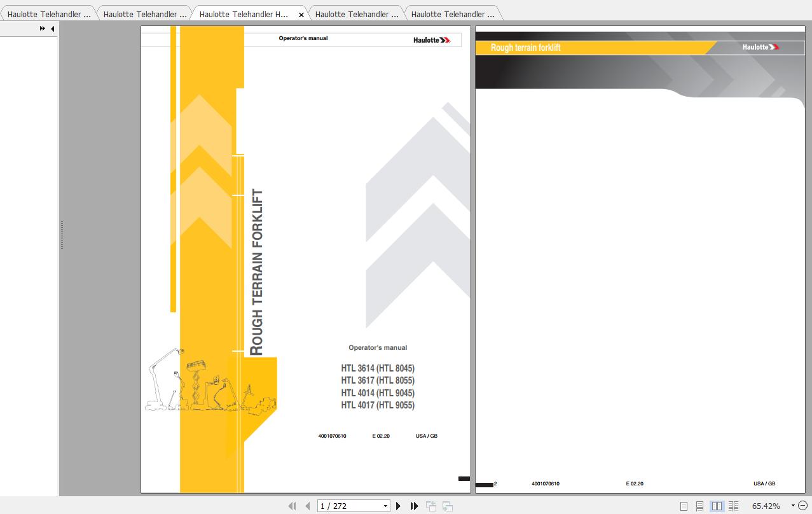Enable continuous single page scrolling view
Screen dimensions: 812x514
699,506
